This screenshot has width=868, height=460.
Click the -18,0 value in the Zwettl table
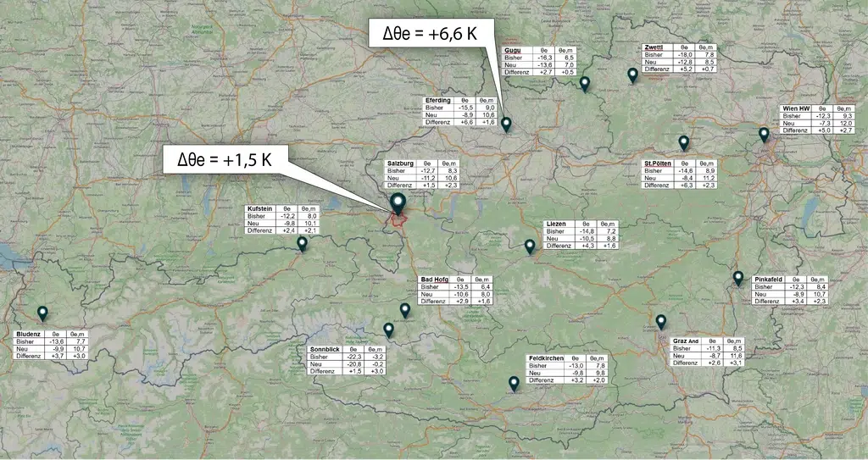point(685,55)
